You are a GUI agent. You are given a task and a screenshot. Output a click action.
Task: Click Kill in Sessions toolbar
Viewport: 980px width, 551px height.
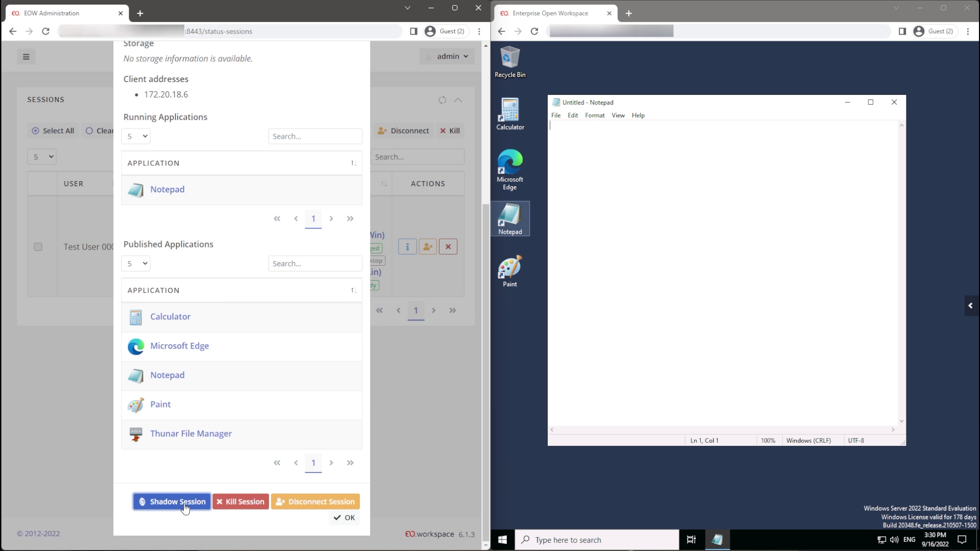tap(450, 131)
